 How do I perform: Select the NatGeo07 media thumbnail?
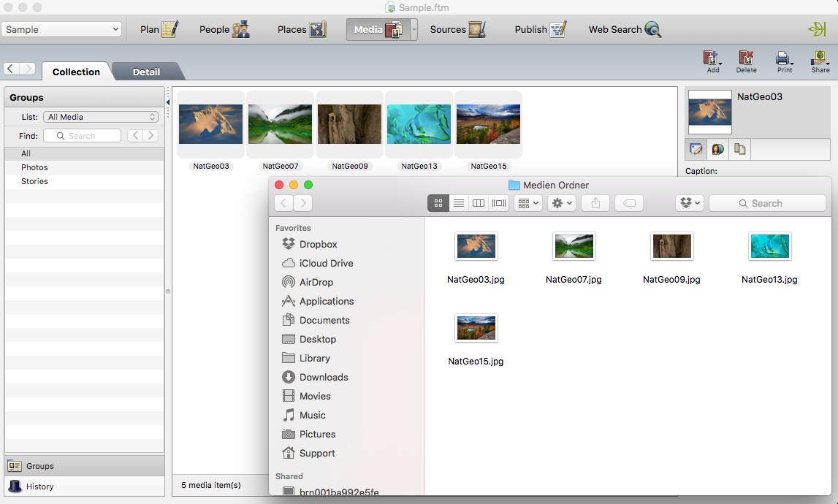click(280, 124)
